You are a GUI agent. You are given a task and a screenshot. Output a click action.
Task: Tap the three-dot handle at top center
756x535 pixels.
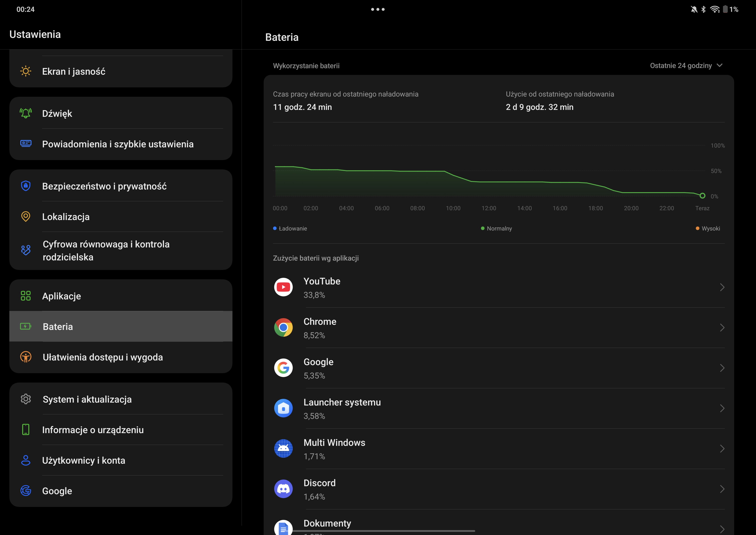point(378,9)
